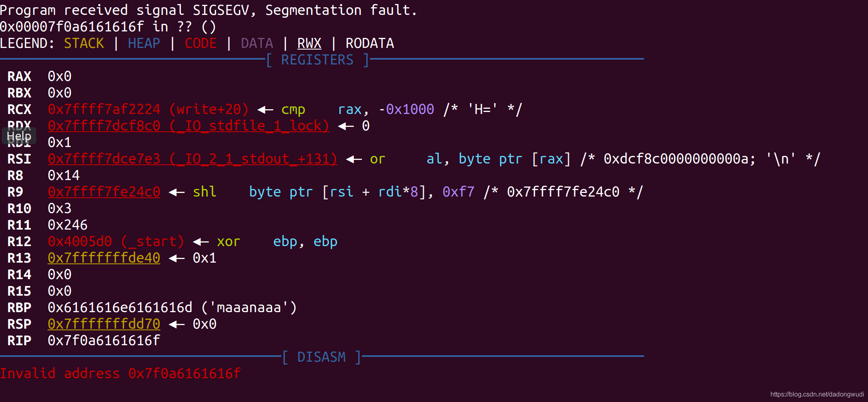Click the 'maaanaaa' string next to RBP
The image size is (868, 402).
tap(249, 308)
